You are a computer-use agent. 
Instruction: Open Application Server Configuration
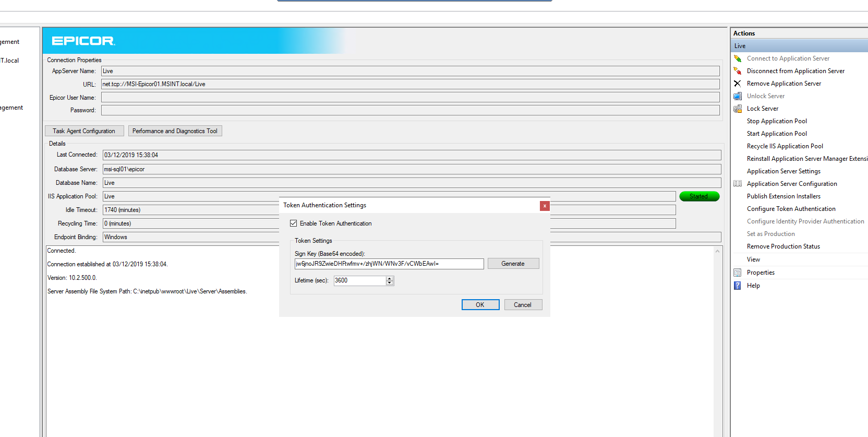(x=792, y=184)
